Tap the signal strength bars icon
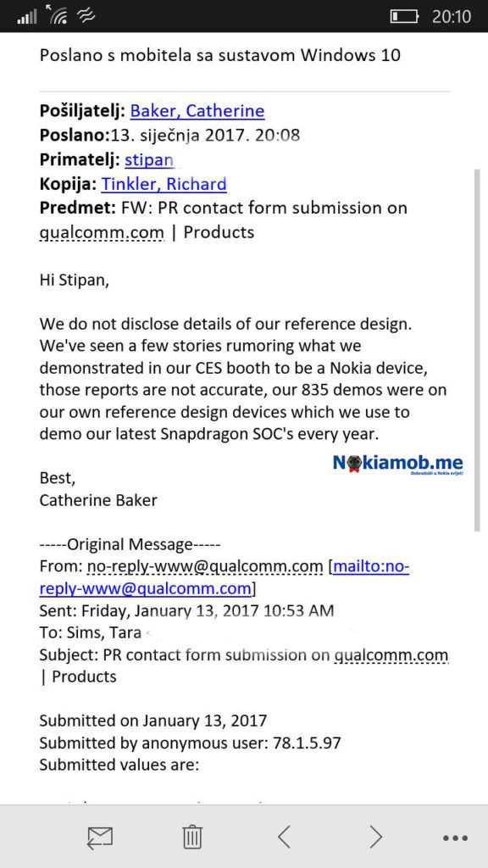 pyautogui.click(x=26, y=17)
